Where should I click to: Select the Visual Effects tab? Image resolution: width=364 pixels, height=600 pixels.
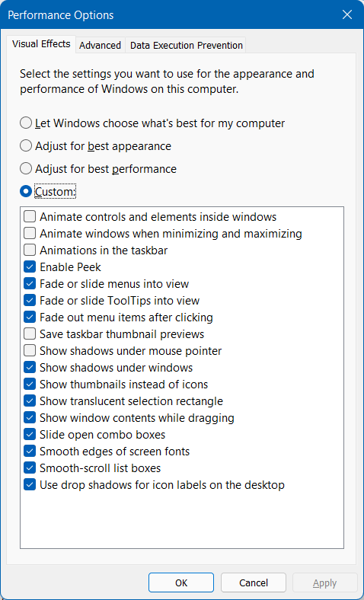(x=41, y=44)
